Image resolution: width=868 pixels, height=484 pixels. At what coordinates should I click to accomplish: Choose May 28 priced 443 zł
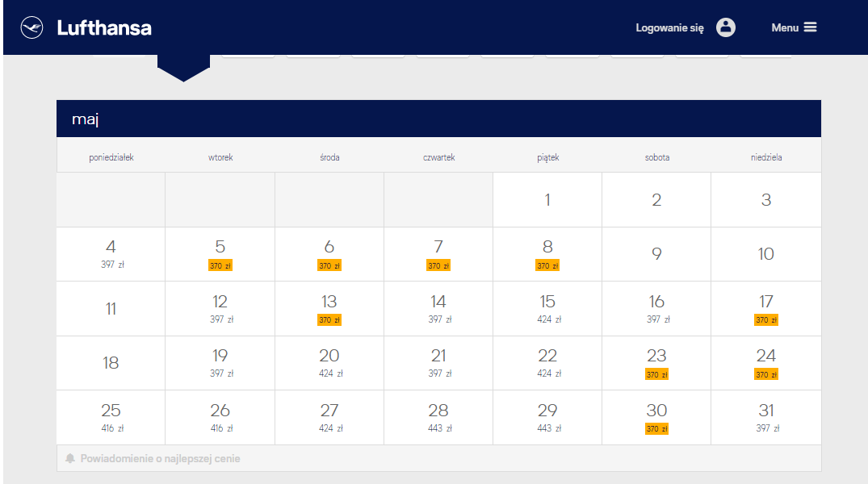(x=438, y=418)
